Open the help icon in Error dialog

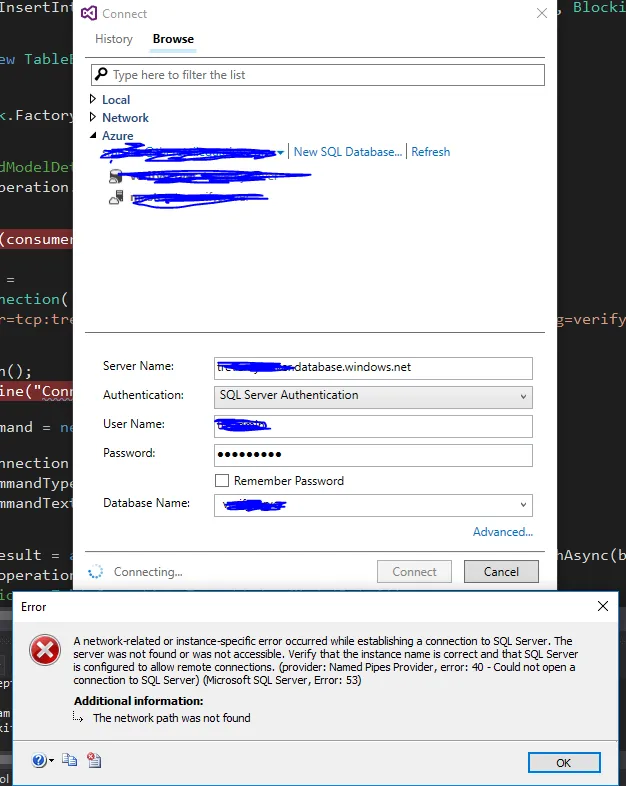[39, 760]
